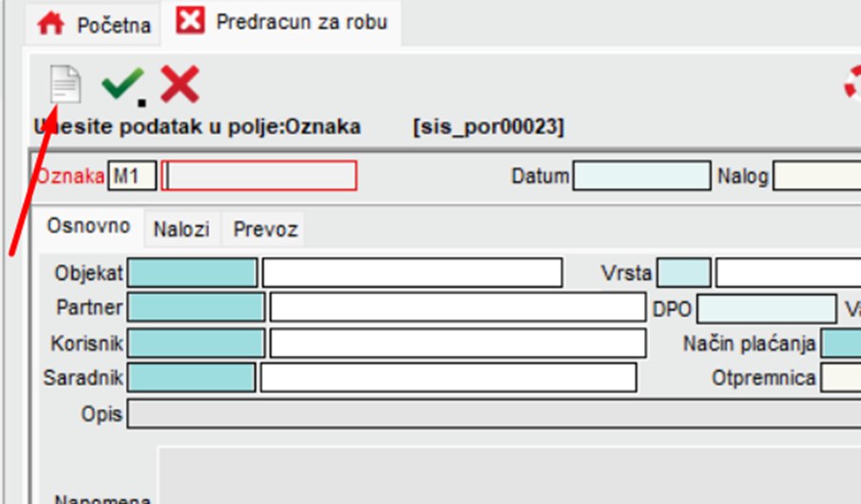861x504 pixels.
Task: Focus the Opis description field
Action: click(x=494, y=414)
